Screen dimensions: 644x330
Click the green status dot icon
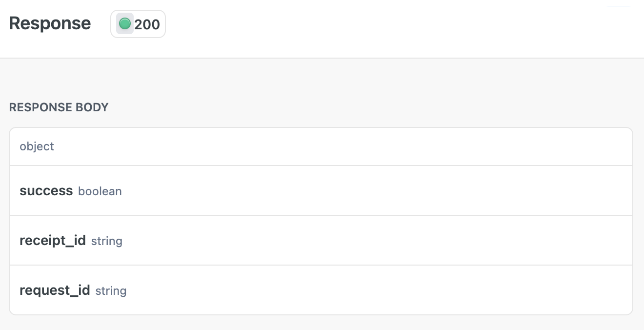pyautogui.click(x=125, y=23)
